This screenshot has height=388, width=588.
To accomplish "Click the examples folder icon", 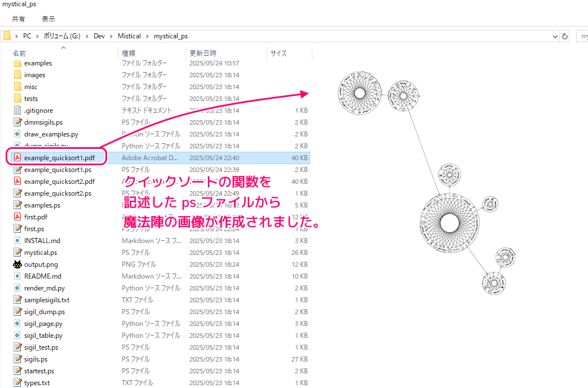I will pos(17,63).
